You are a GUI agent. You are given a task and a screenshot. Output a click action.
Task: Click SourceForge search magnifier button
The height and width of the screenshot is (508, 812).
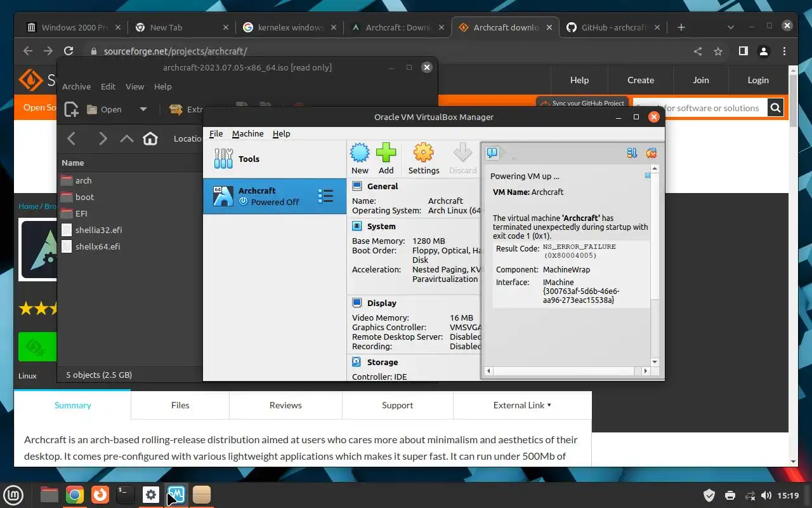tap(775, 108)
